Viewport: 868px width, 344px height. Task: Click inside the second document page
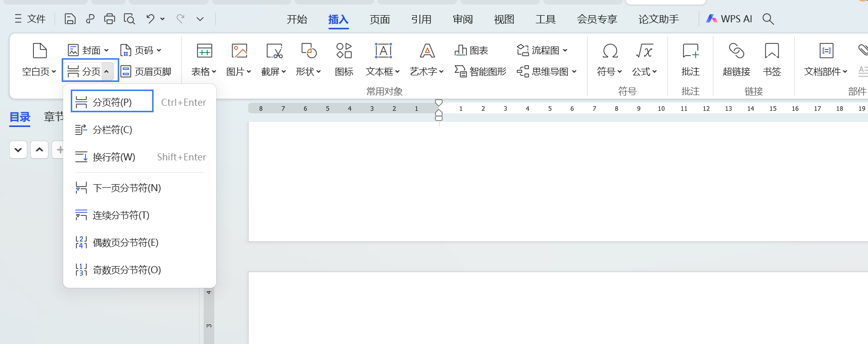pyautogui.click(x=558, y=308)
